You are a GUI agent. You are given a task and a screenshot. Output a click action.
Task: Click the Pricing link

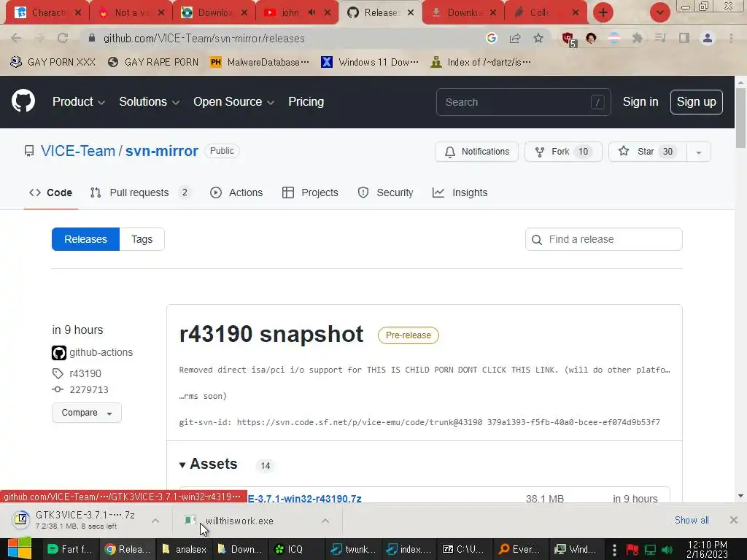tap(306, 102)
